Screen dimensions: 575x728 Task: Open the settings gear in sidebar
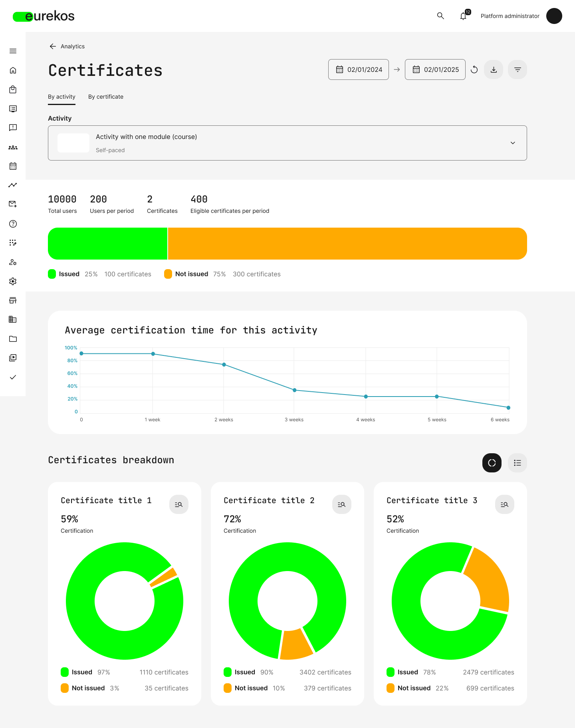coord(13,281)
